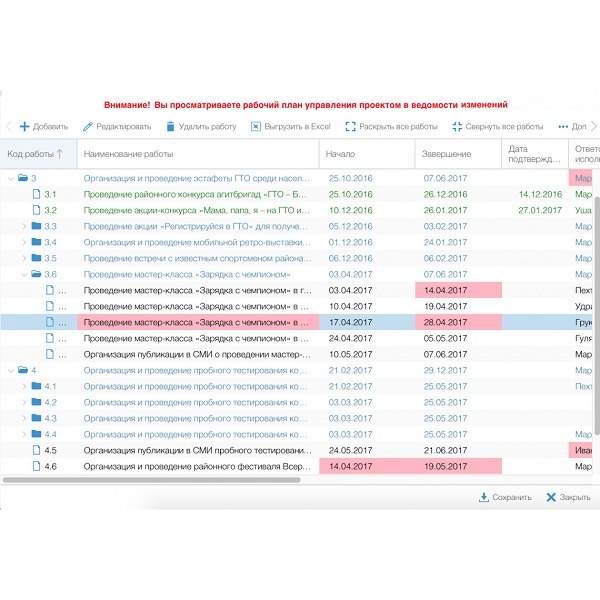Click the folder icon of work 4.1
The height and width of the screenshot is (600, 600).
pyautogui.click(x=36, y=386)
